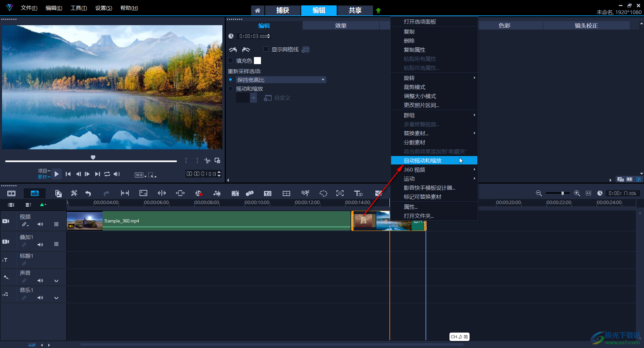644x348 pixels.
Task: Jump to the start of the clip
Action: 68,174
